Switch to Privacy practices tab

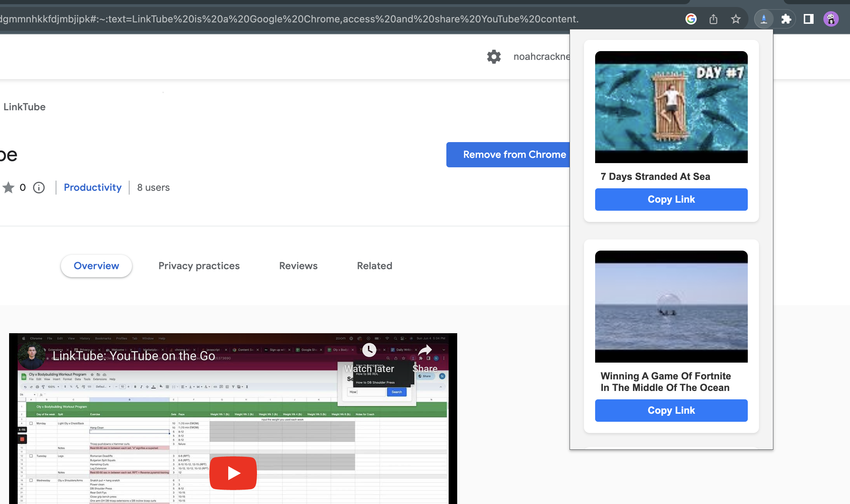199,266
